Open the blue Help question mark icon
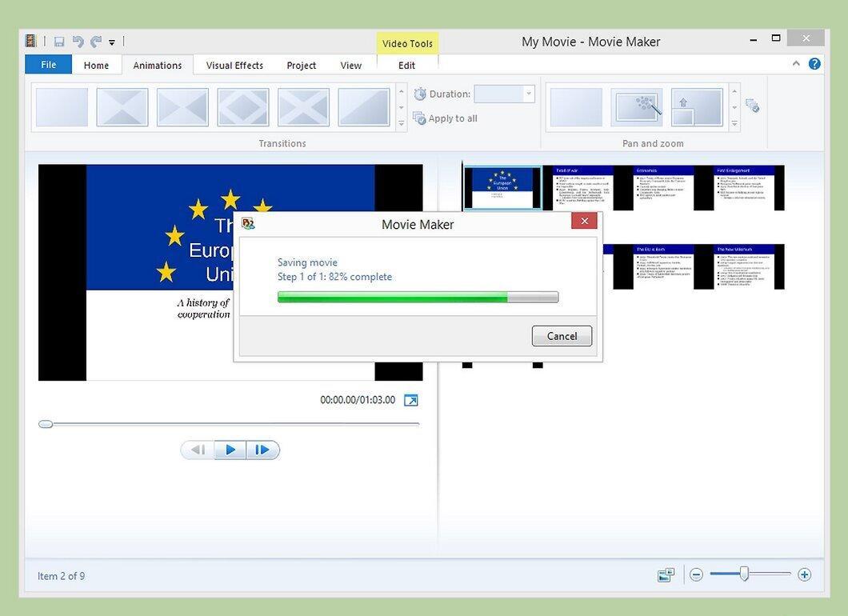 point(814,64)
